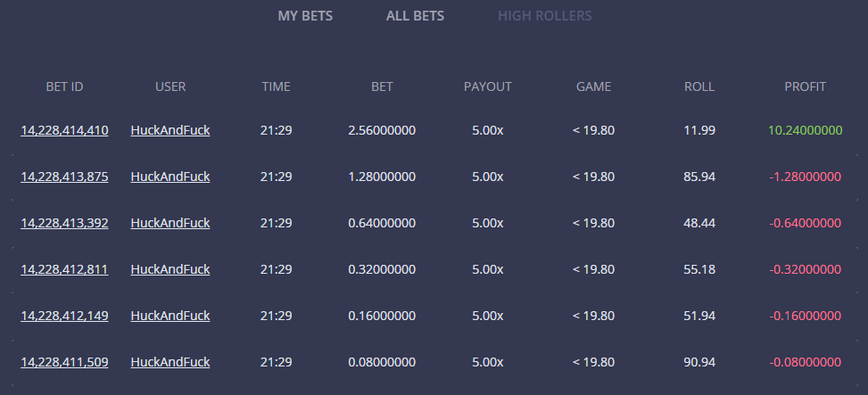
Task: View user profile in the 0.64000000 bet row
Action: 170,223
